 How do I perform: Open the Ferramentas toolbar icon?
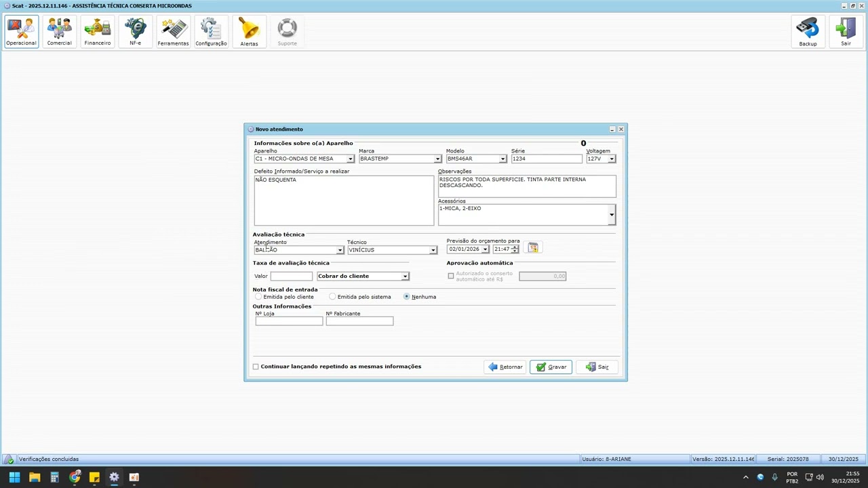coord(174,31)
